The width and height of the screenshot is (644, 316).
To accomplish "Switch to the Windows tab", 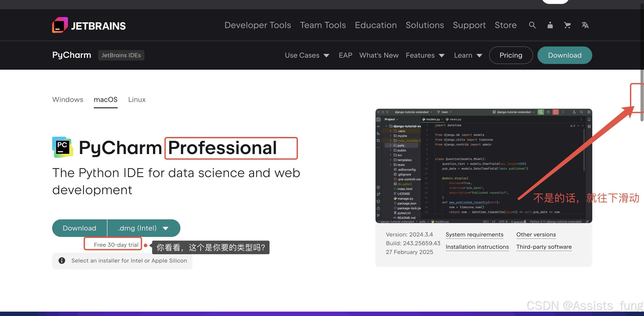I will pyautogui.click(x=68, y=99).
